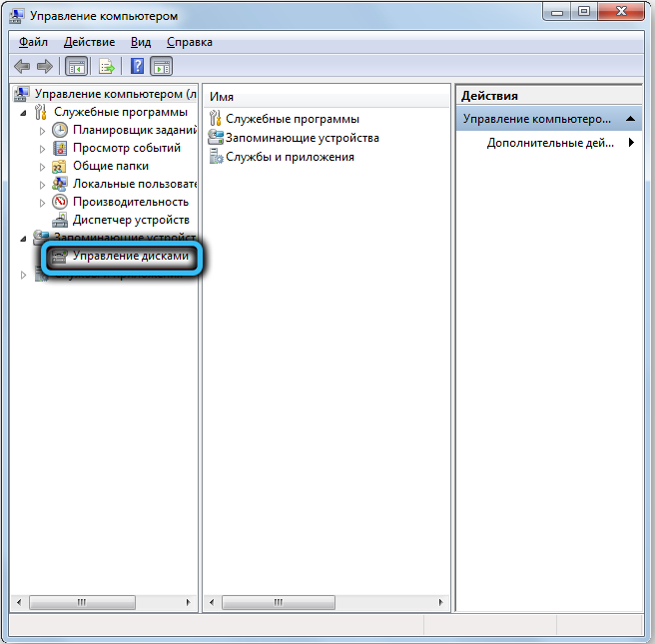Viewport: 655px width, 644px height.
Task: Open Help via the question mark icon
Action: coord(138,67)
